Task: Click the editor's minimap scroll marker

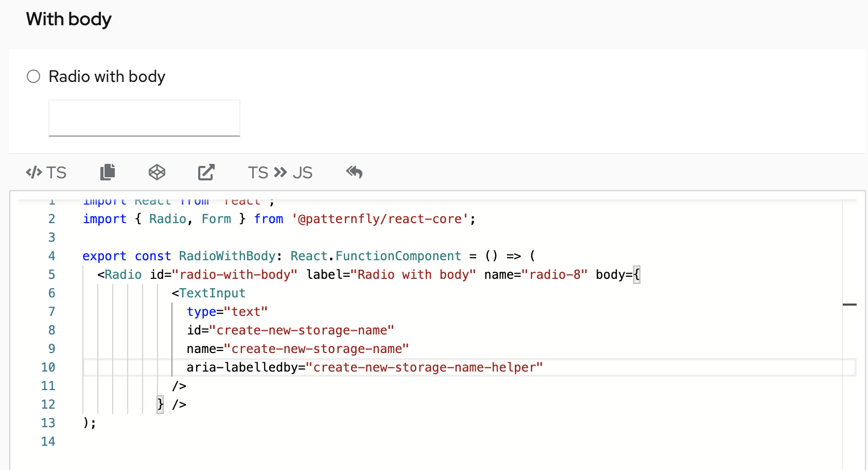Action: point(849,305)
